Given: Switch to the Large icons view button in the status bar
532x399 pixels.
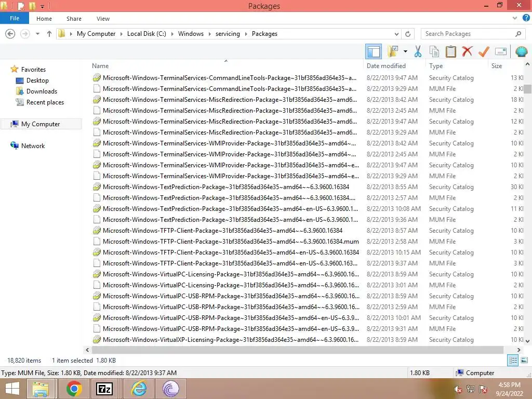Looking at the screenshot, I should point(524,361).
